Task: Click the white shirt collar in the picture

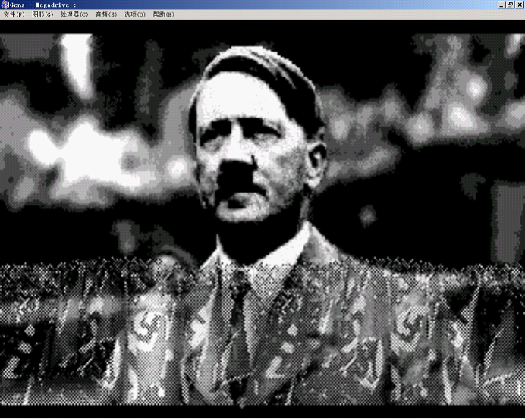Action: coord(266,262)
